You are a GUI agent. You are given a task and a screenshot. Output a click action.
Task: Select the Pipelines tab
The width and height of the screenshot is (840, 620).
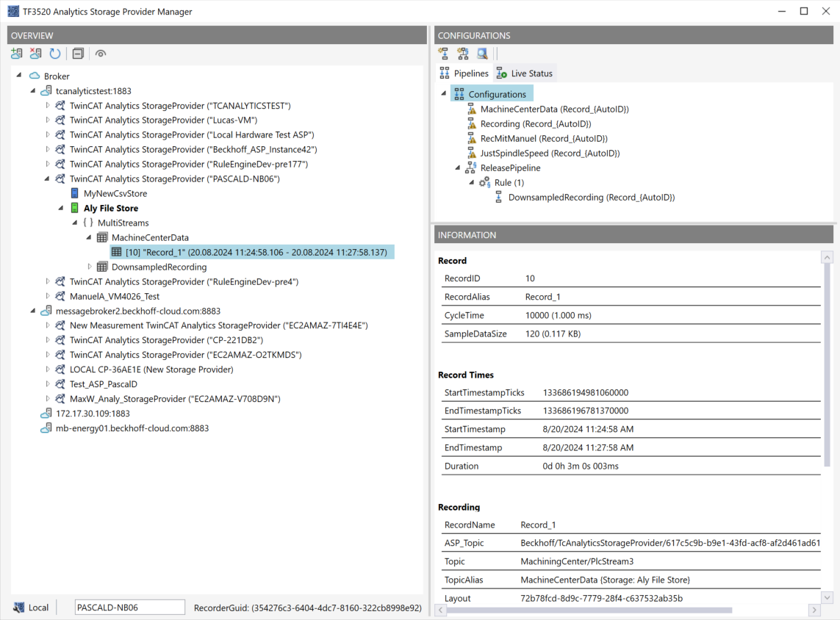464,73
